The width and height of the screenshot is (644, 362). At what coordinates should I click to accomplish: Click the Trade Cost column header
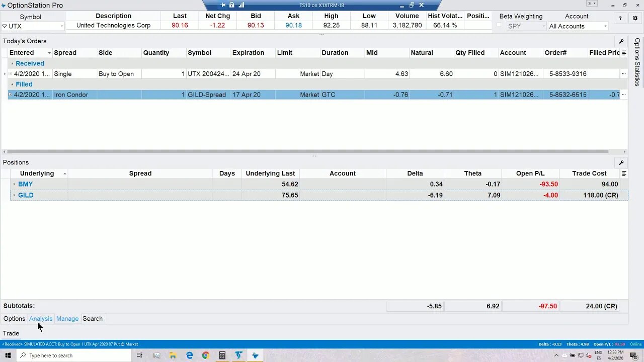click(x=589, y=173)
